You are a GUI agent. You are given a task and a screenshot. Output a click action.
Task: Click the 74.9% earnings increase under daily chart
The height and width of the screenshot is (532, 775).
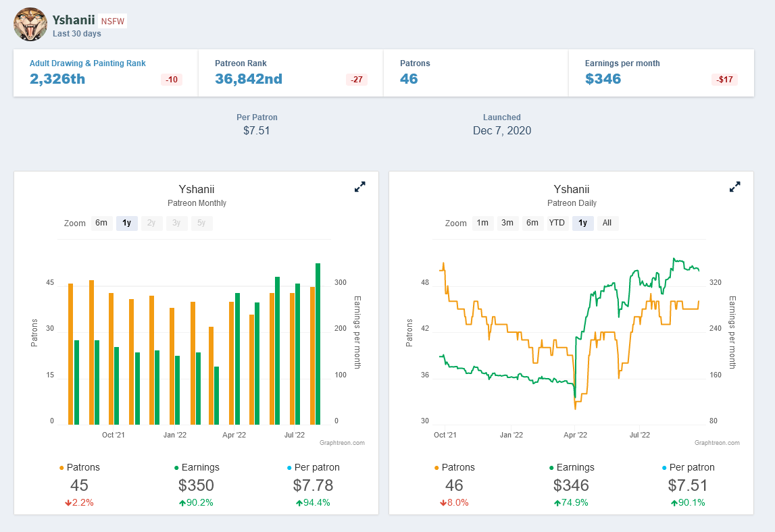[x=571, y=503]
